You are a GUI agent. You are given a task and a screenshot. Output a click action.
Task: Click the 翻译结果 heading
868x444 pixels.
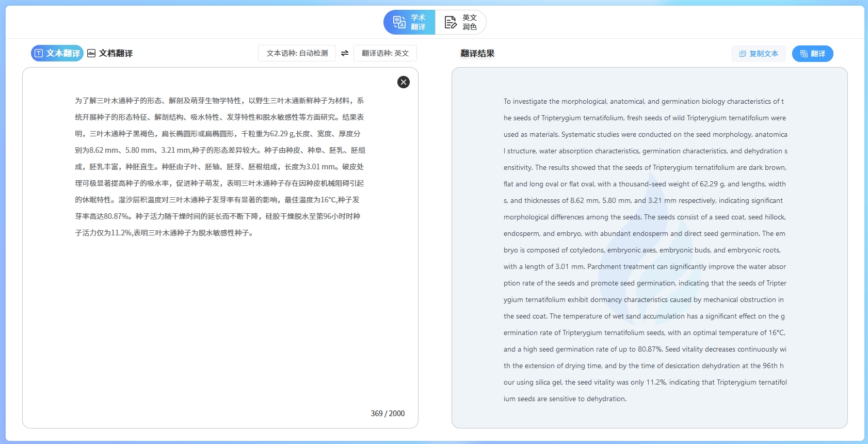tap(477, 53)
